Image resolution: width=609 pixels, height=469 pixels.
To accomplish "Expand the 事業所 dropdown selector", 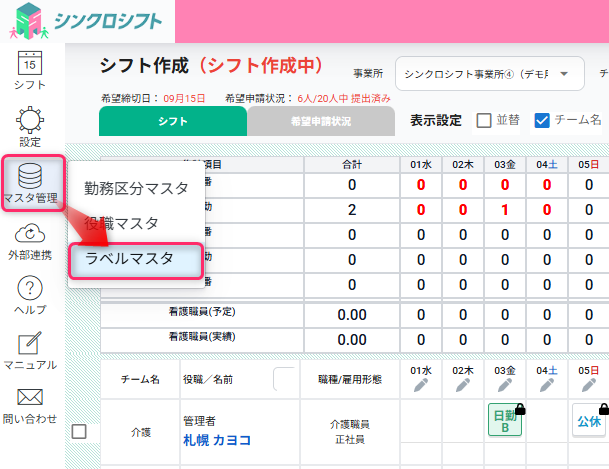I will [x=489, y=74].
